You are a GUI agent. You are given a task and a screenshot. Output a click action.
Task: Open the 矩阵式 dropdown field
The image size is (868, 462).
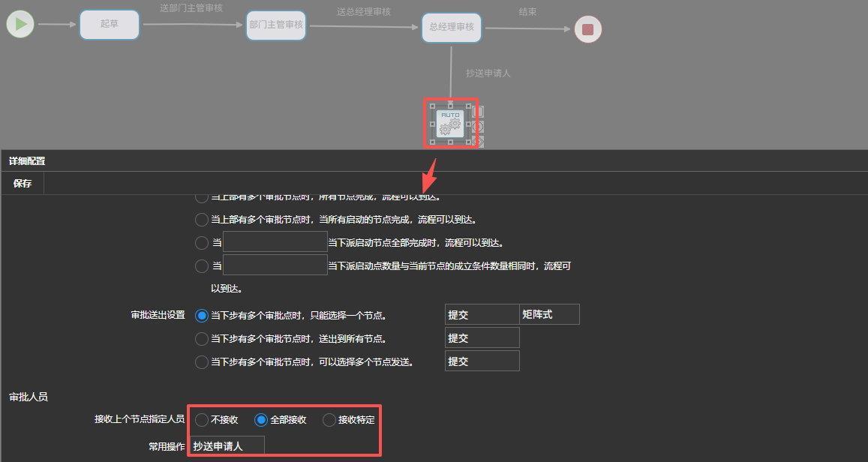549,315
